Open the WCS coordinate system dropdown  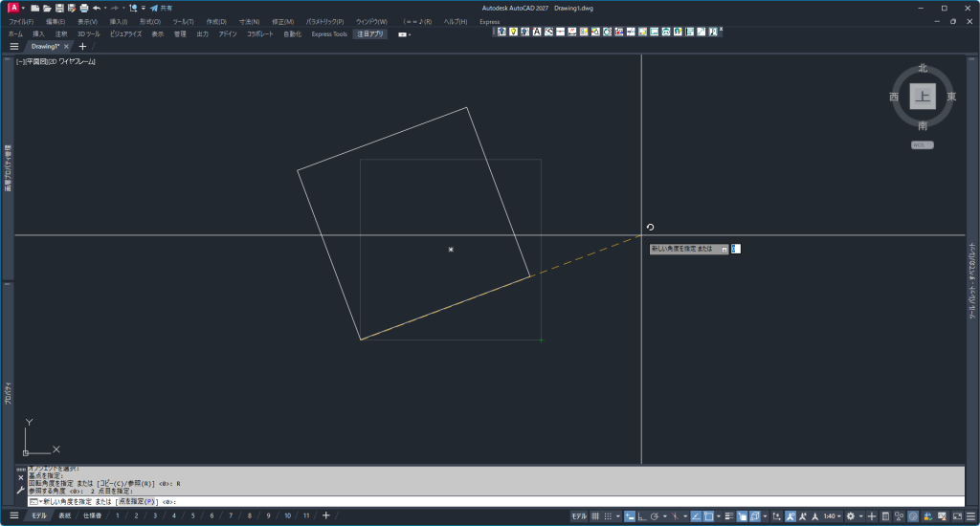pos(923,145)
